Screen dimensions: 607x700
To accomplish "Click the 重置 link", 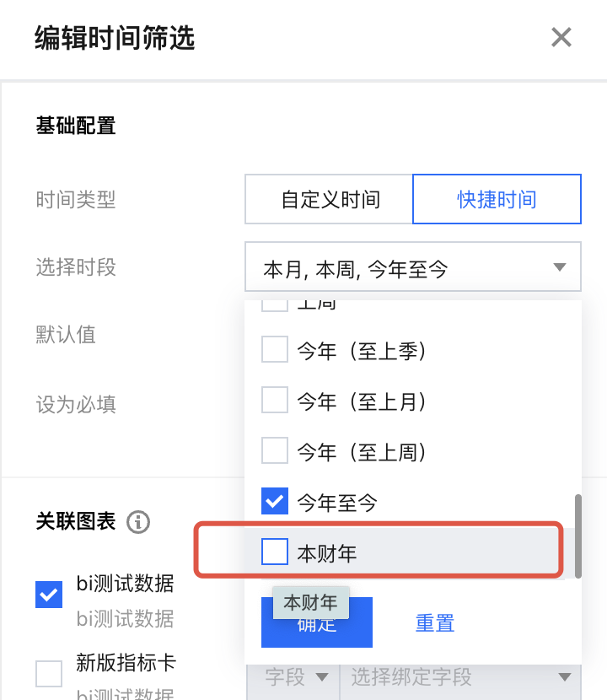I will click(x=435, y=623).
